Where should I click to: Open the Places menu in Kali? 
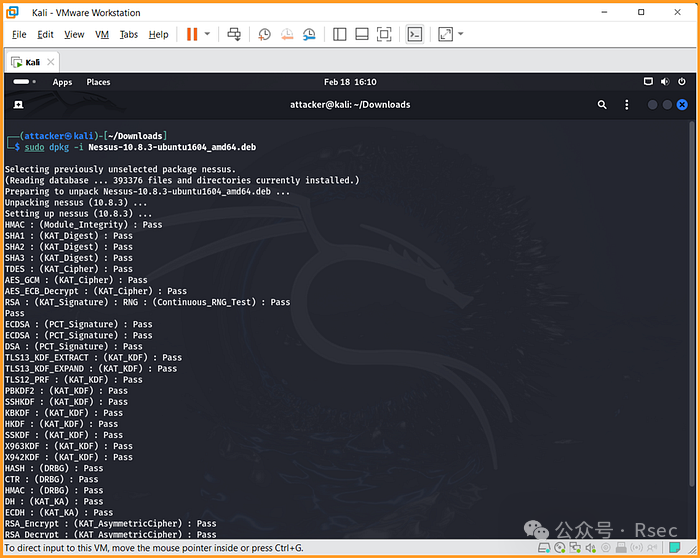coord(98,82)
